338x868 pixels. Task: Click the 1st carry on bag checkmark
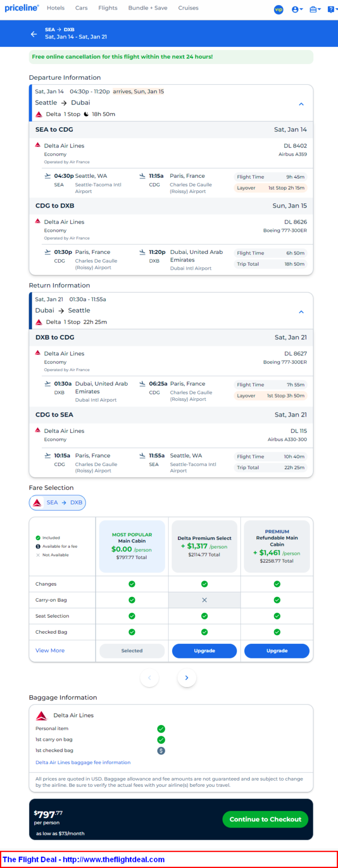tap(161, 740)
